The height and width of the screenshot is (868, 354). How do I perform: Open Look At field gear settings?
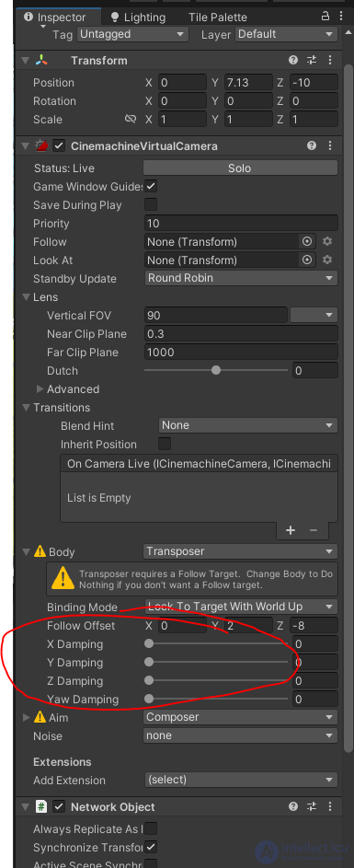pos(327,260)
